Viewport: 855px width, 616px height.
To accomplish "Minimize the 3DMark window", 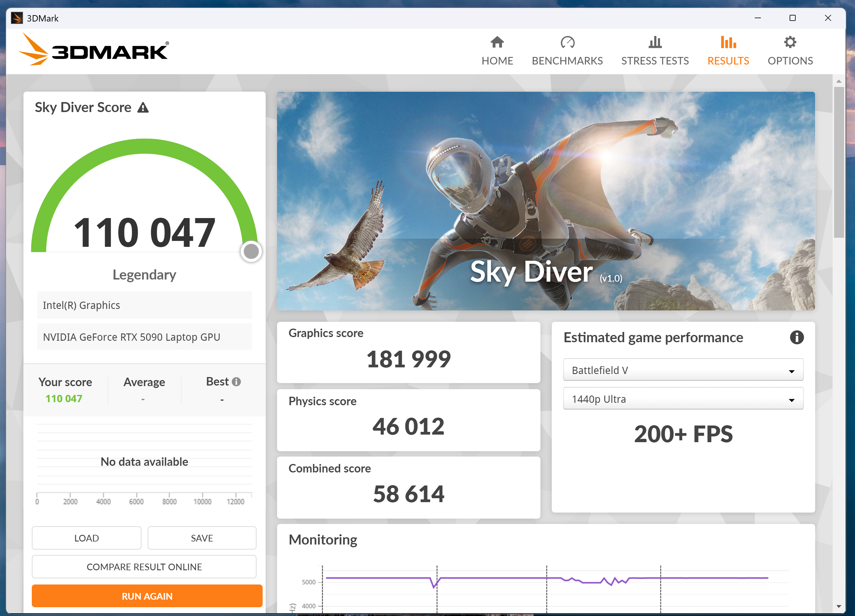I will tap(758, 18).
